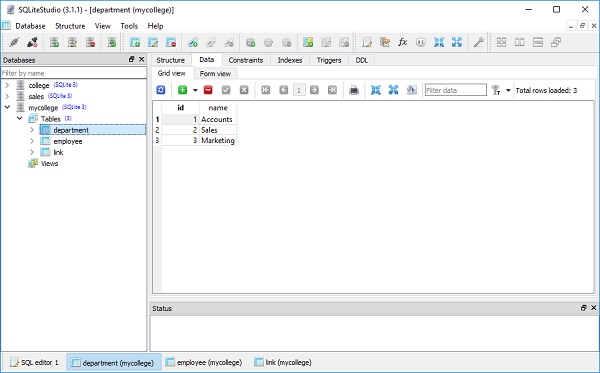Open the insert row dropdown arrow

(195, 91)
